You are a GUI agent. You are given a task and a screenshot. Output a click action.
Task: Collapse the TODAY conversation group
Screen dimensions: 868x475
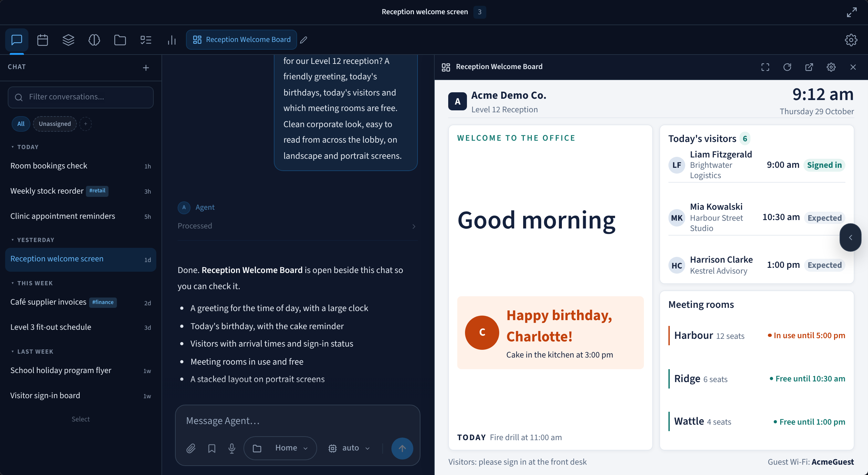(x=25, y=147)
